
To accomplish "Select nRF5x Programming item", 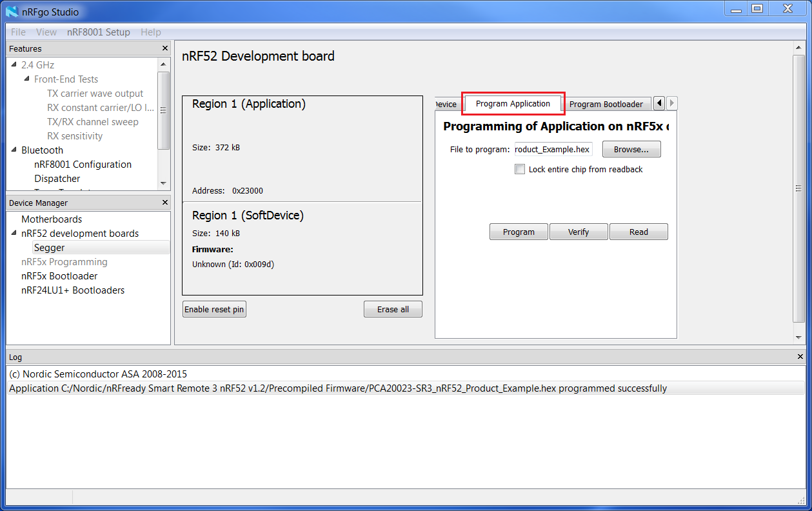I will click(x=64, y=262).
